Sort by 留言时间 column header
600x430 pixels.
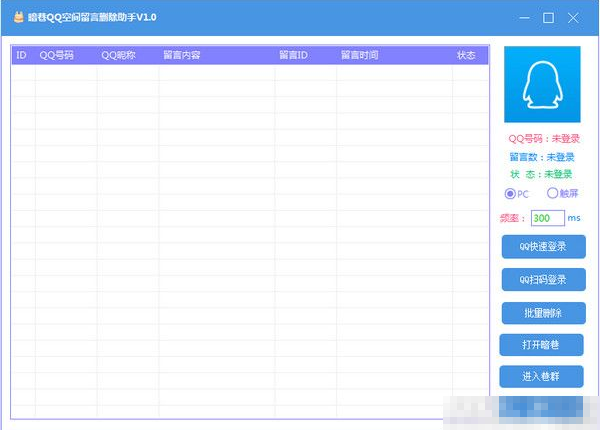(x=359, y=55)
